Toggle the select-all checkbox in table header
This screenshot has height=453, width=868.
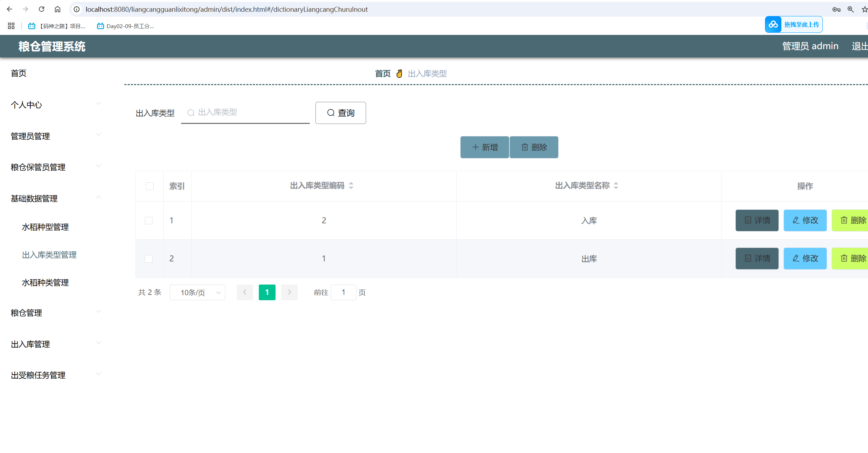(x=150, y=186)
